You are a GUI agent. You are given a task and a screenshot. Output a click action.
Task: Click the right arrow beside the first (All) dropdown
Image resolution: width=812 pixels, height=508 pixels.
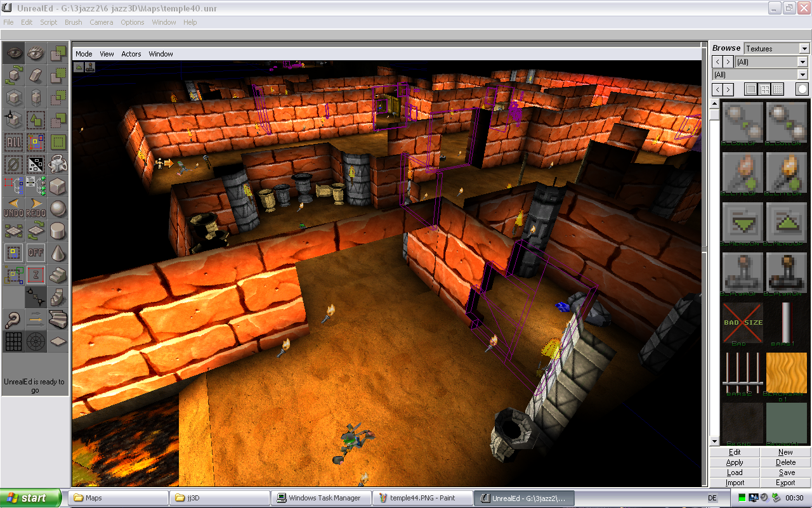pyautogui.click(x=728, y=62)
